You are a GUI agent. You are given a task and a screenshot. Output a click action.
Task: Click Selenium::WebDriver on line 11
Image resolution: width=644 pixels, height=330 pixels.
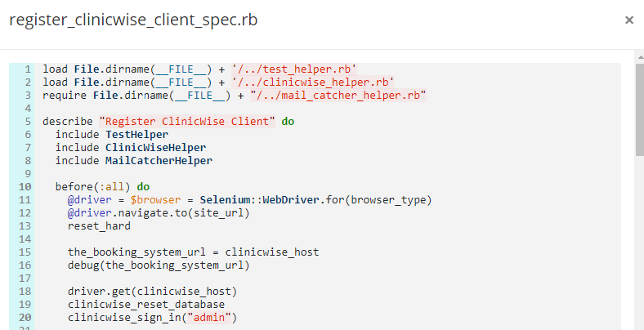coord(260,200)
